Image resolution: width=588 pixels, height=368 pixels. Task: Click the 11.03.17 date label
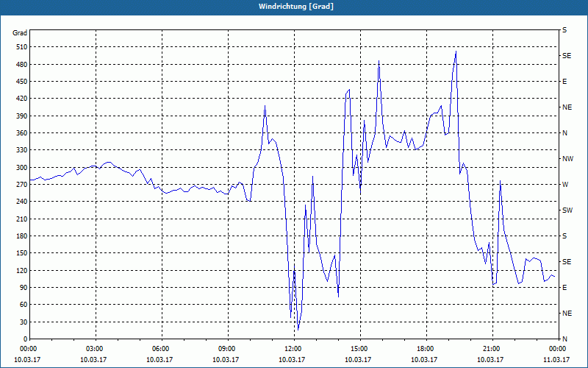[556, 359]
